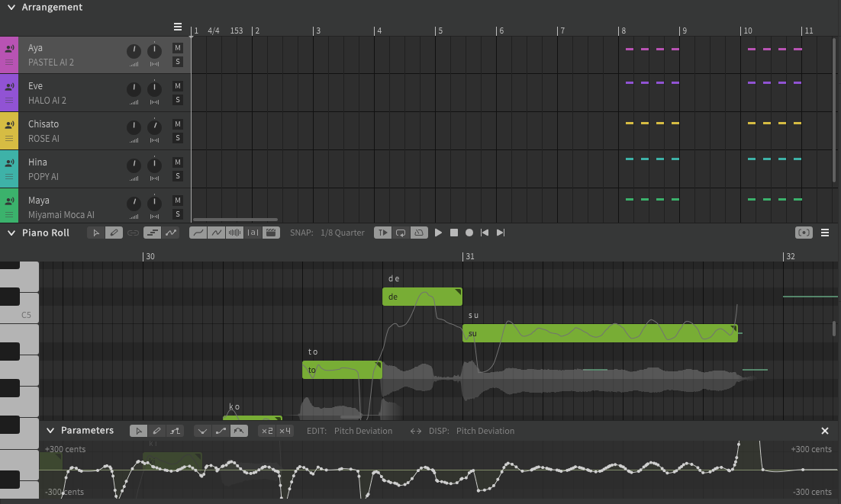Toggle the phoneme display icon in Piano Roll
Image resolution: width=841 pixels, height=504 pixels.
click(253, 233)
